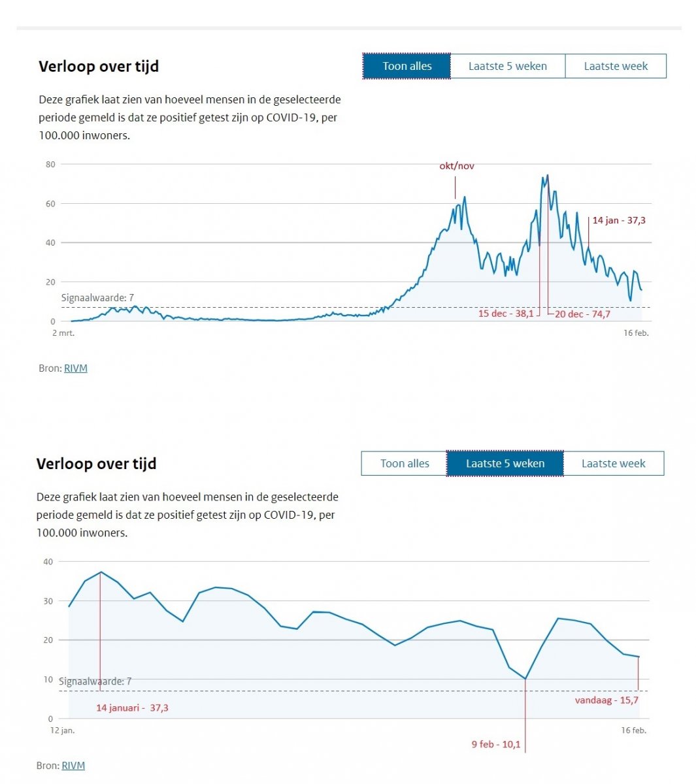
Task: Click the 12 jan. start date axis label
Action: [63, 730]
